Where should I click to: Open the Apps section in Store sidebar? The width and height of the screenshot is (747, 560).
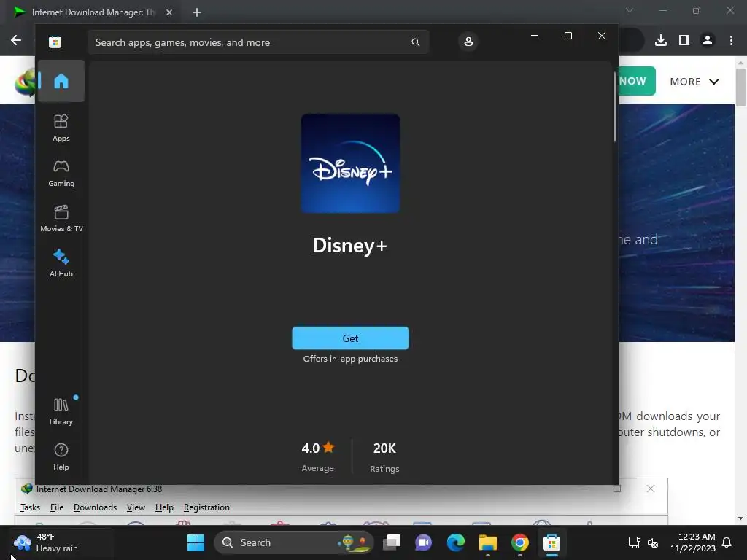tap(61, 128)
